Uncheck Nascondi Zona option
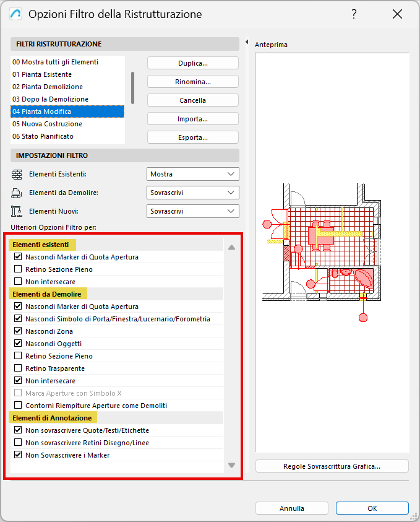Viewport: 420px width, 522px height. pyautogui.click(x=18, y=331)
